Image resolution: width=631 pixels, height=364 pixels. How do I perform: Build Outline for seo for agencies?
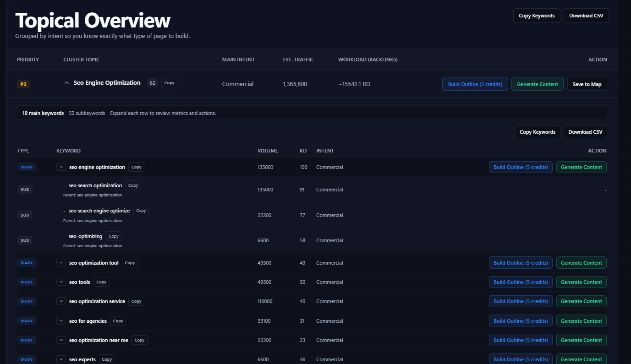(x=521, y=321)
